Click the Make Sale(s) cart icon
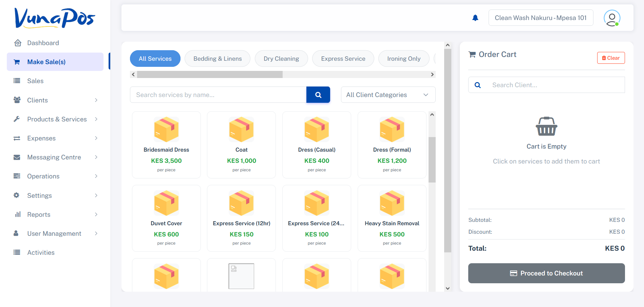This screenshot has height=307, width=644. [x=17, y=62]
